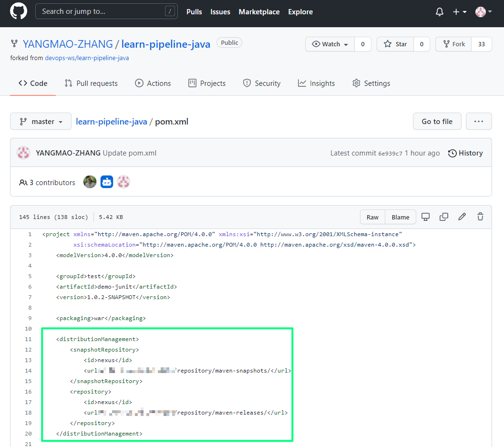Open the Blame view
Viewport: 504px width, 447px height.
click(401, 217)
